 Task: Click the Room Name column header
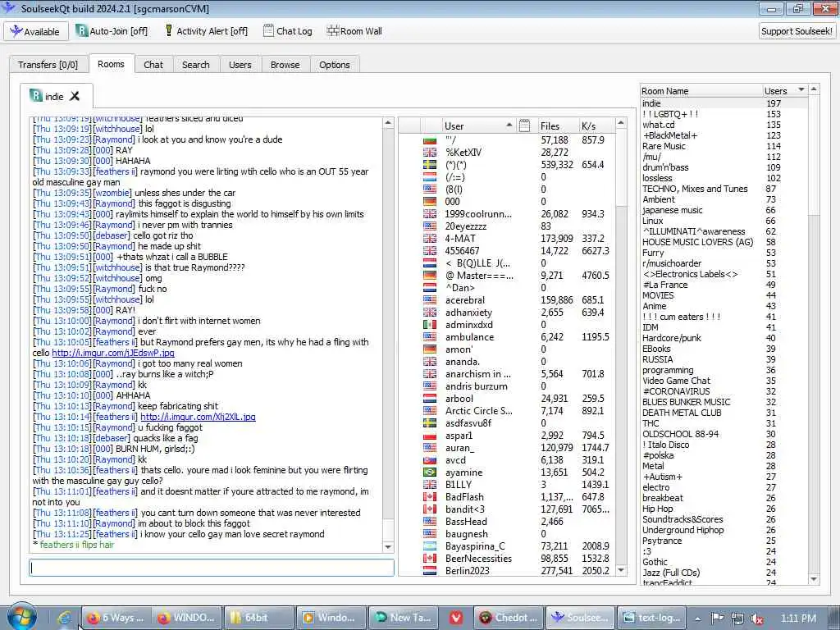click(x=701, y=90)
